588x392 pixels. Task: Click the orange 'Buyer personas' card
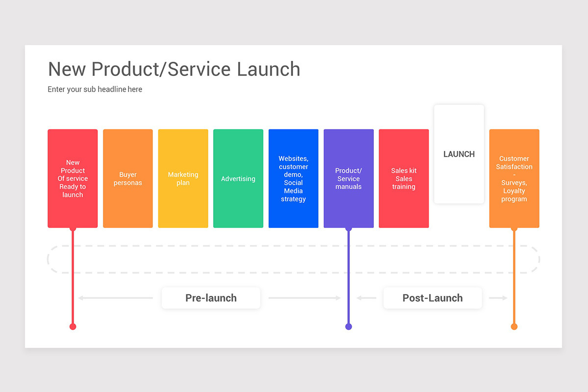click(x=128, y=178)
